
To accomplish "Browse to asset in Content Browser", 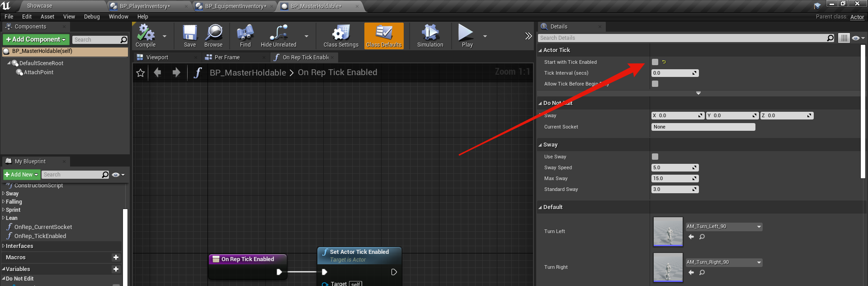I will point(213,36).
